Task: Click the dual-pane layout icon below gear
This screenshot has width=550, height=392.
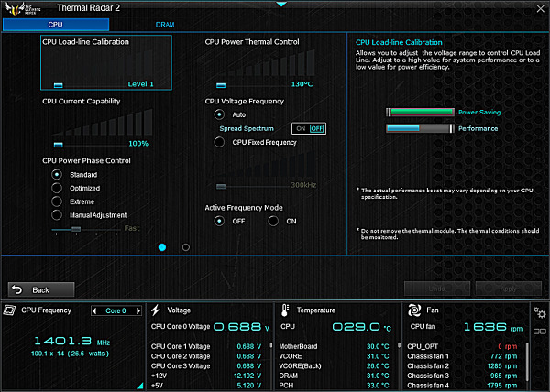Action: (x=540, y=332)
